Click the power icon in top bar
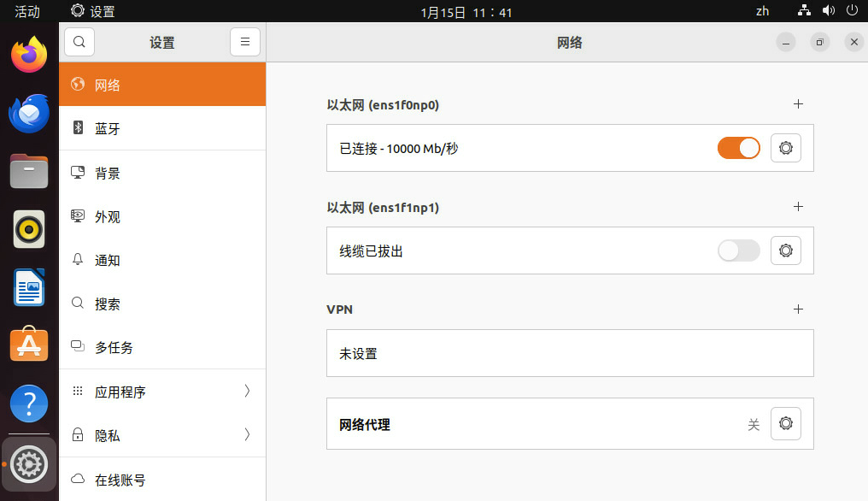 point(853,10)
